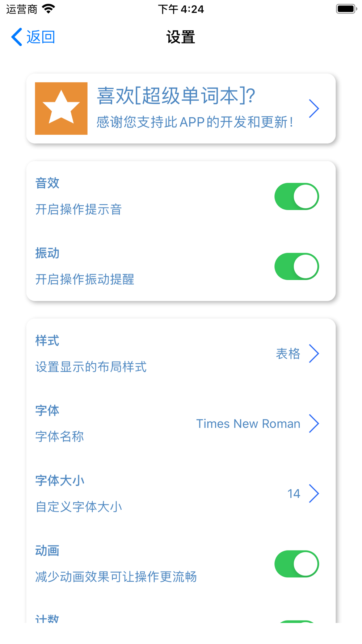Tap the blue back arrow icon

pyautogui.click(x=17, y=37)
